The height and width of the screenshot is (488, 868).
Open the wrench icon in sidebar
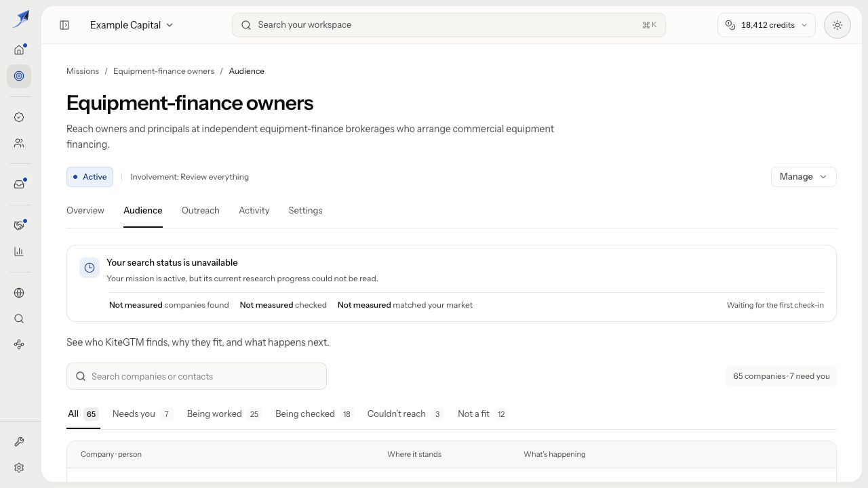[x=19, y=442]
